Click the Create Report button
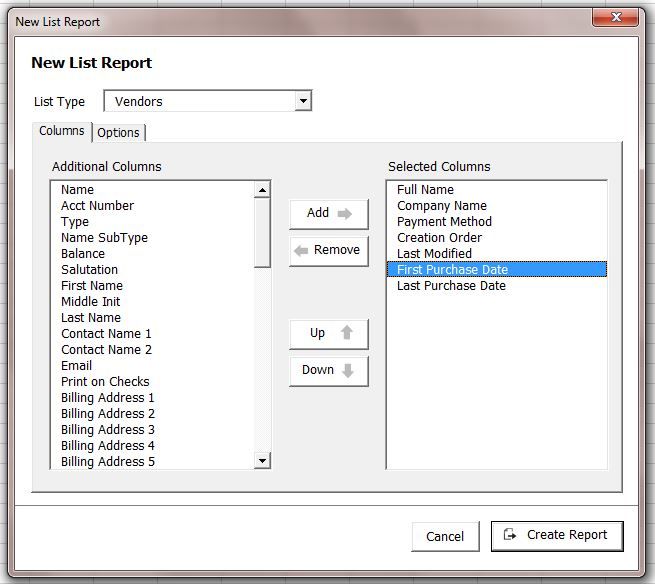The height and width of the screenshot is (584, 655). [x=557, y=536]
